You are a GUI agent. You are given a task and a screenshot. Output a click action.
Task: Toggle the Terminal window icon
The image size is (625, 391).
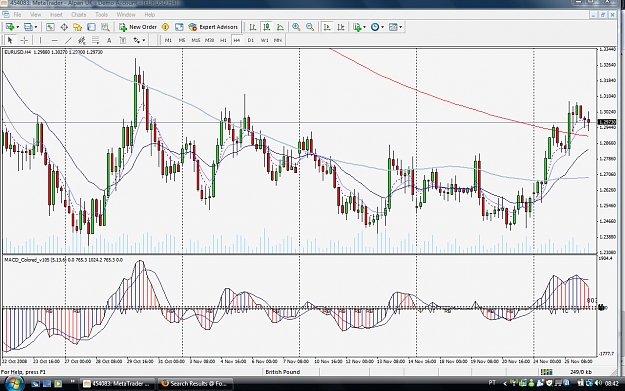(x=91, y=27)
